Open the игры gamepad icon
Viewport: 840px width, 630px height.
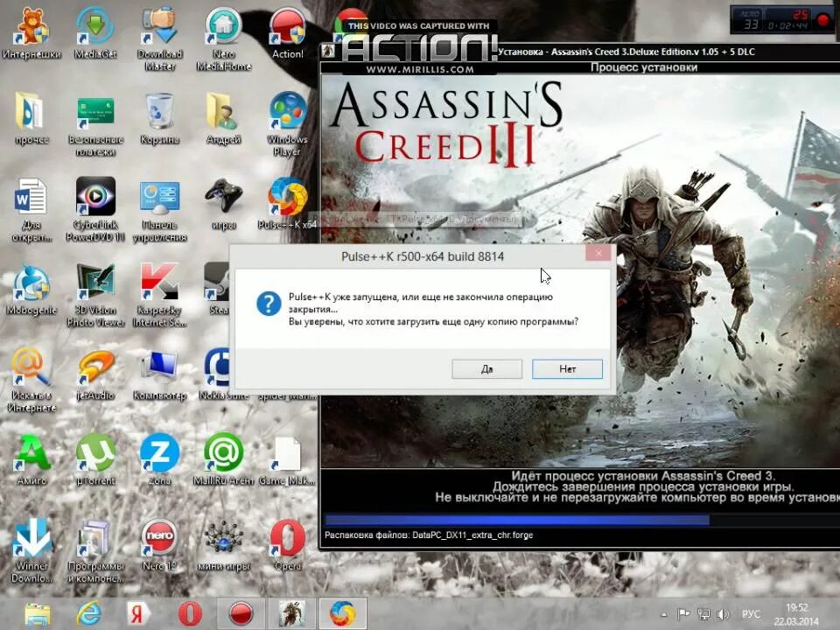pos(223,204)
